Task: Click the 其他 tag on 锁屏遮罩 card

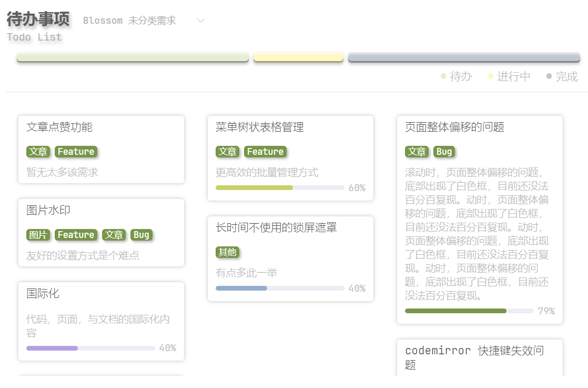Action: tap(227, 252)
